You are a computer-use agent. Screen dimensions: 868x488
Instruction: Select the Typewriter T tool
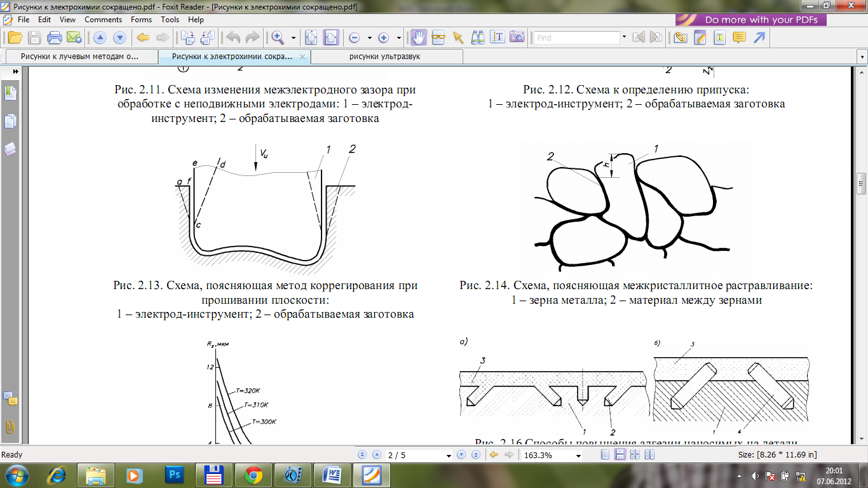click(x=719, y=37)
